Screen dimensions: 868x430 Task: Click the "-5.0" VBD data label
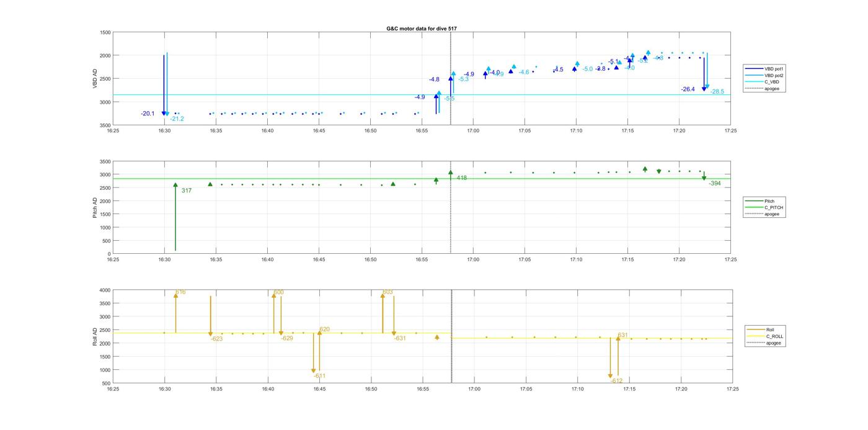(588, 69)
